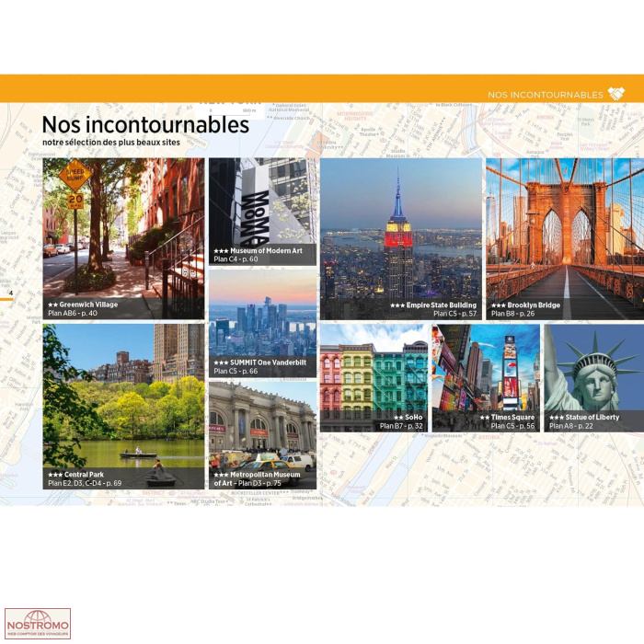Screen dimensions: 644x644
Task: Open the Brooklyn Bridge photo
Action: pyautogui.click(x=565, y=238)
